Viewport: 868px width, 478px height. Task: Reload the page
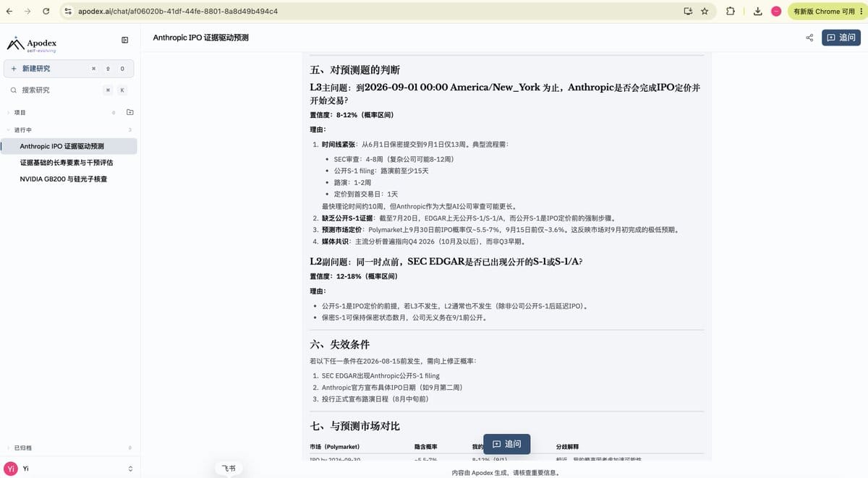[x=46, y=12]
